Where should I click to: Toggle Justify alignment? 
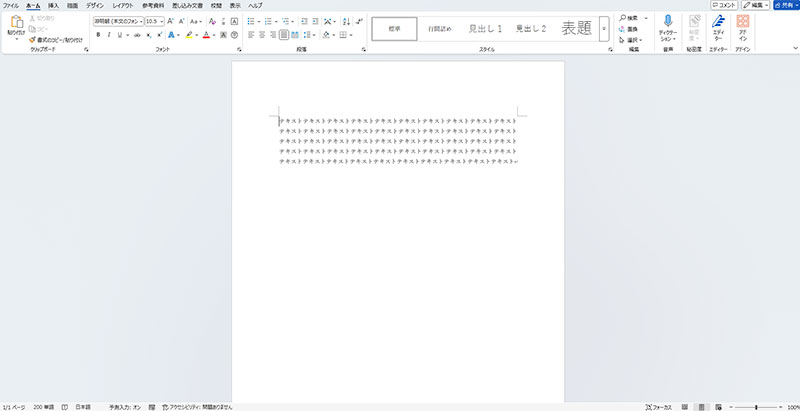click(284, 35)
